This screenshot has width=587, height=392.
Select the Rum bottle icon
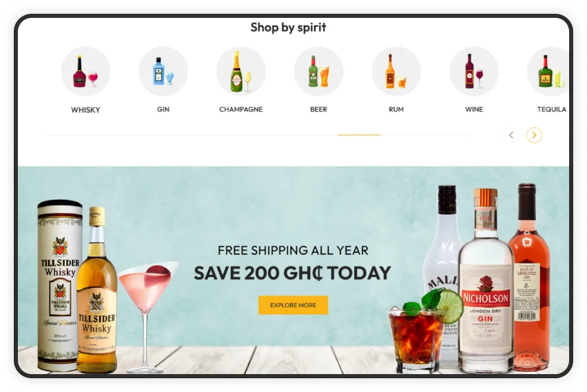(396, 71)
